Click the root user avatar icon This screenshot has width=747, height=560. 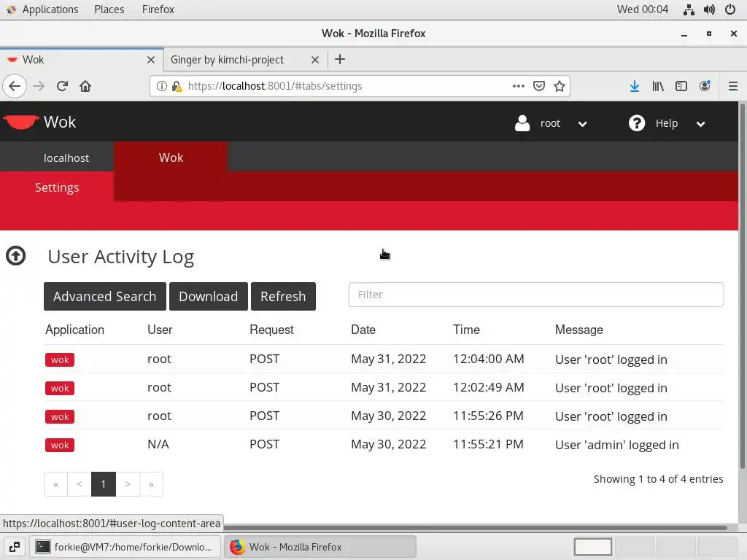pyautogui.click(x=522, y=122)
